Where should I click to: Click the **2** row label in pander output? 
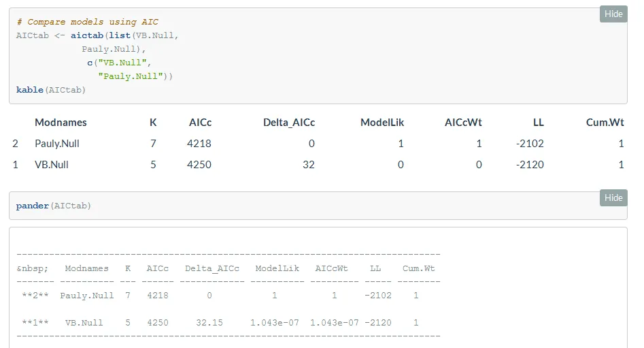click(33, 296)
